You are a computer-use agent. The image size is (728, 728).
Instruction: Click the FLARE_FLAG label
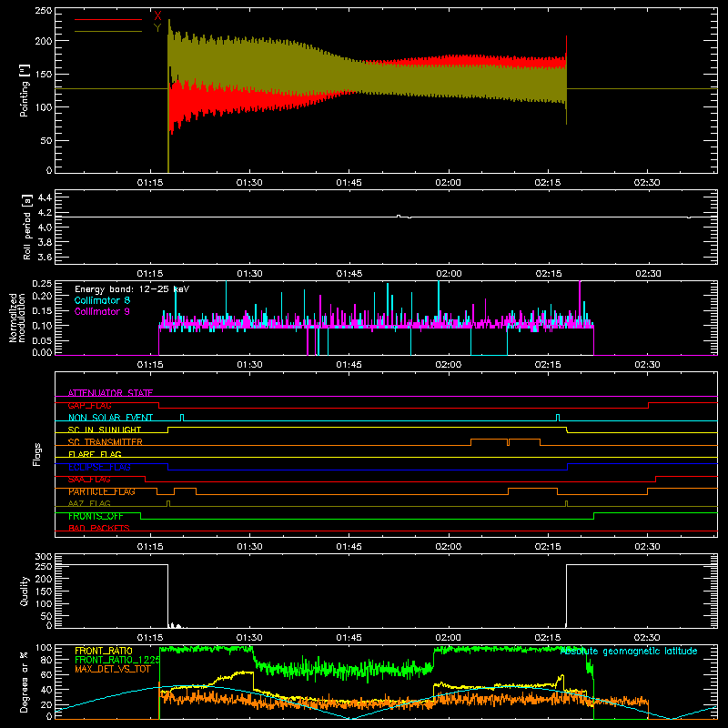click(95, 454)
